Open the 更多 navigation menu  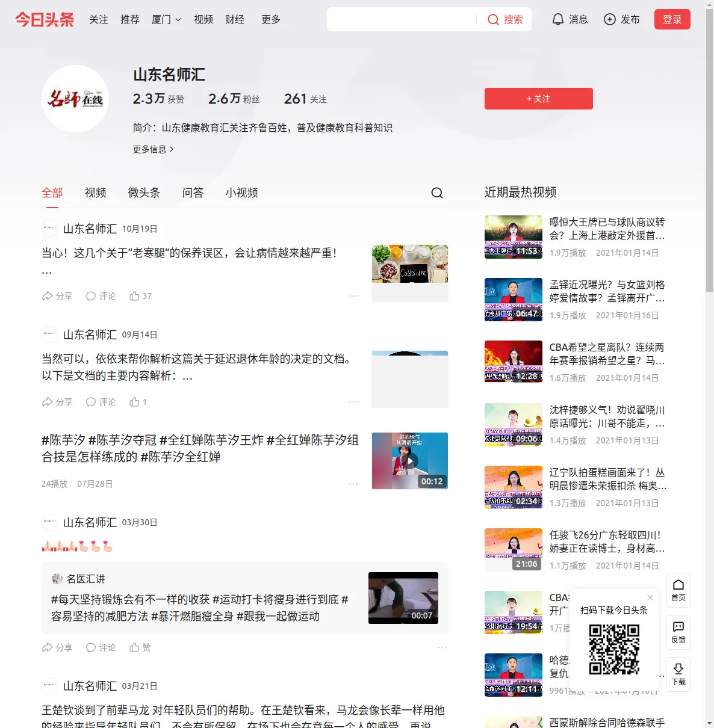[271, 19]
